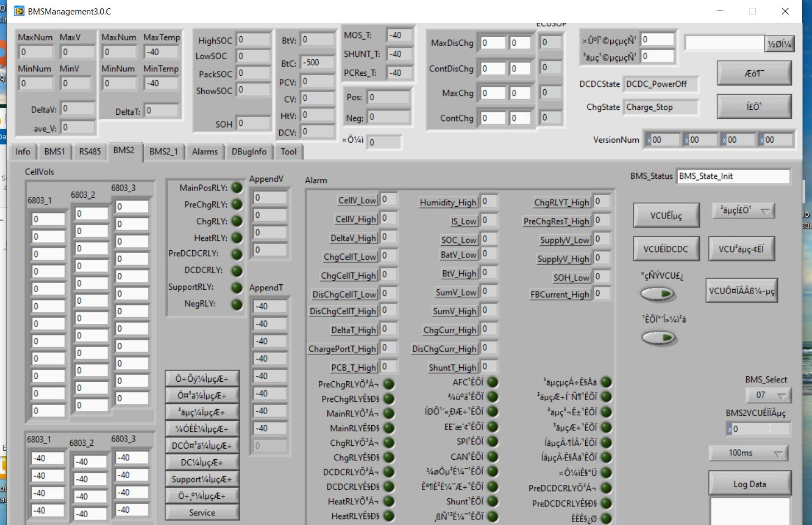Open the BMS_Select dropdown showing 07
Image resolution: width=812 pixels, height=525 pixels.
coord(769,395)
